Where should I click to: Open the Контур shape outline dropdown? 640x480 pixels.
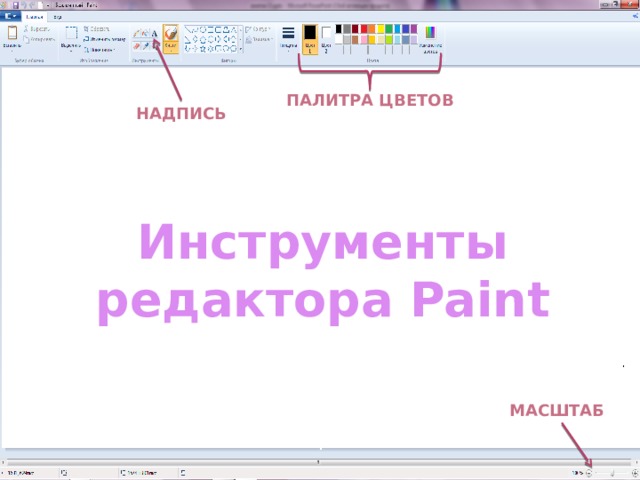pos(258,29)
